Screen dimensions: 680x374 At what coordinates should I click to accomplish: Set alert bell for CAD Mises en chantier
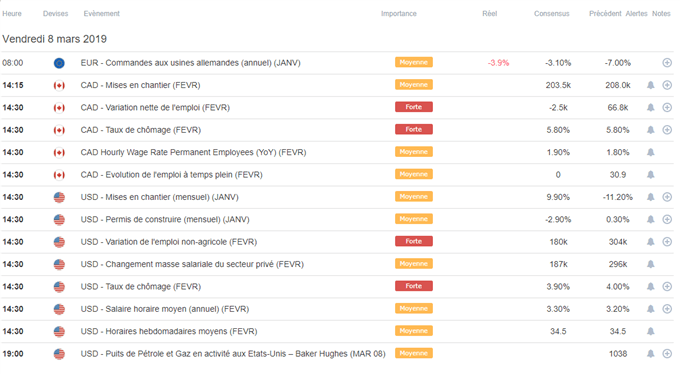(x=651, y=85)
